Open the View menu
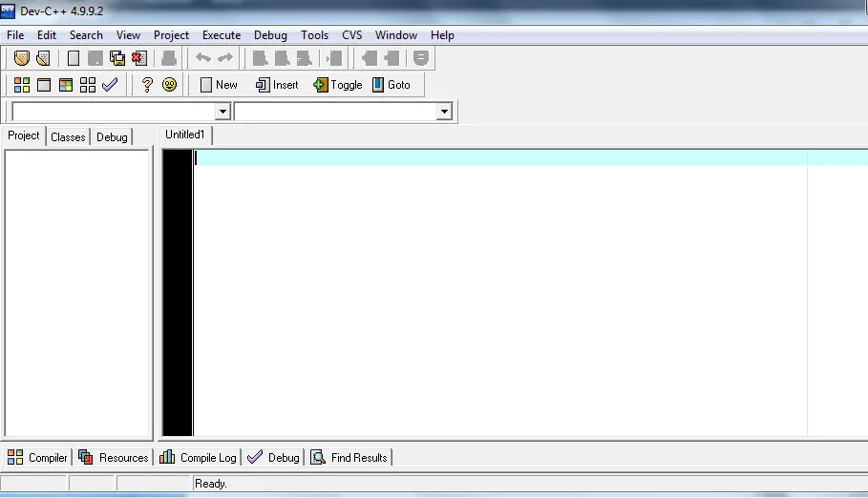The image size is (868, 498). pos(128,35)
